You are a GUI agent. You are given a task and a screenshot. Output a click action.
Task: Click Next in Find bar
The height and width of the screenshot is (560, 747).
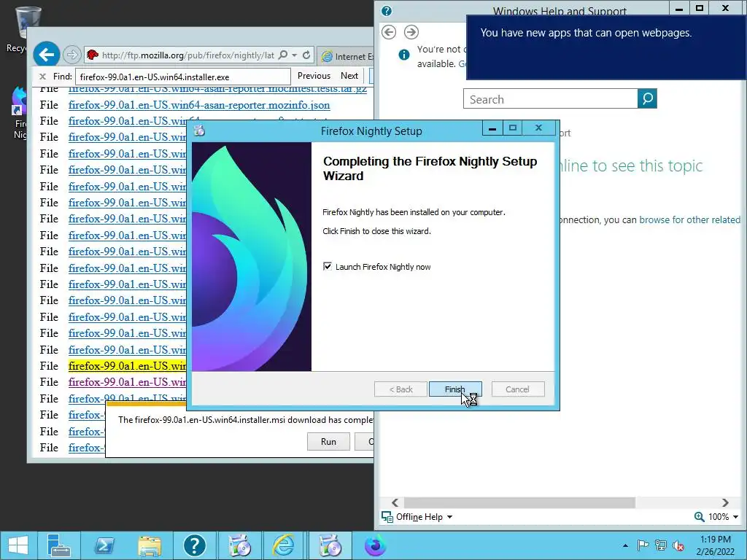coord(349,76)
